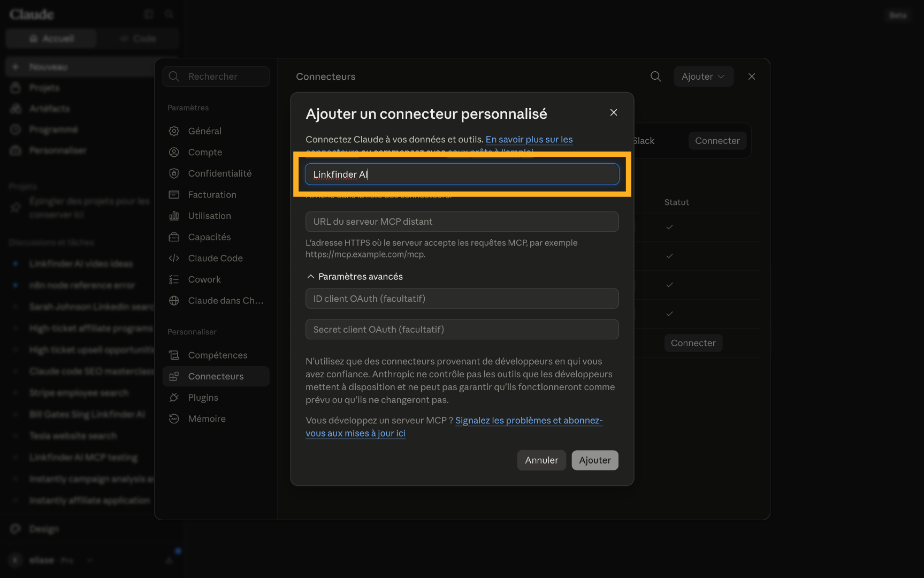Collapse Paramètres avancés section
This screenshot has width=924, height=578.
pos(354,277)
